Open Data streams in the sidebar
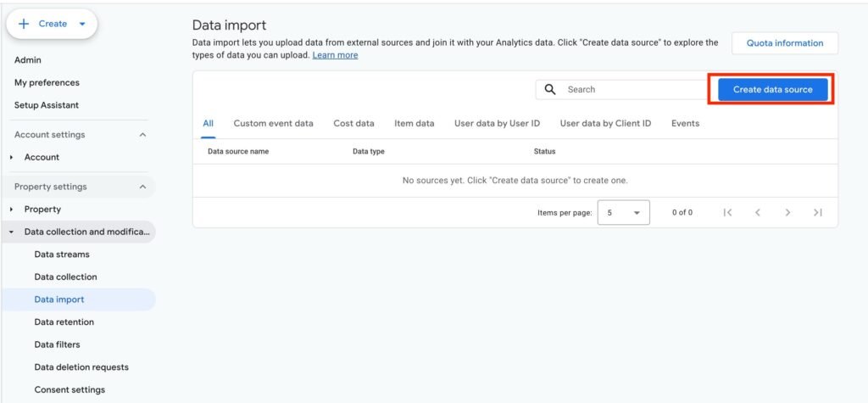The height and width of the screenshot is (403, 868). point(62,254)
